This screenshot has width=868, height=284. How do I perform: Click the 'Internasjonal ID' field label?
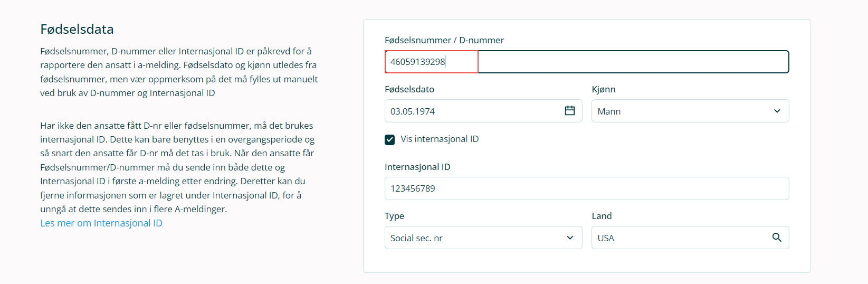[417, 167]
